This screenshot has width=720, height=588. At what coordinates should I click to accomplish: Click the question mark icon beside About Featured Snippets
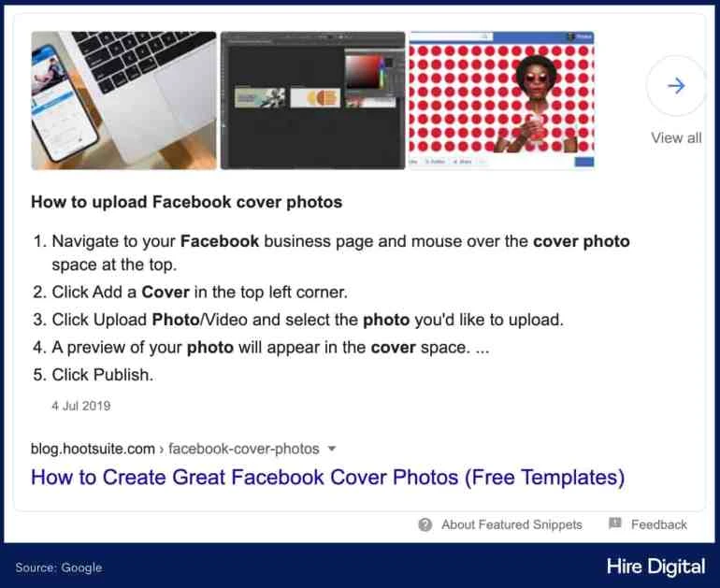coord(425,524)
